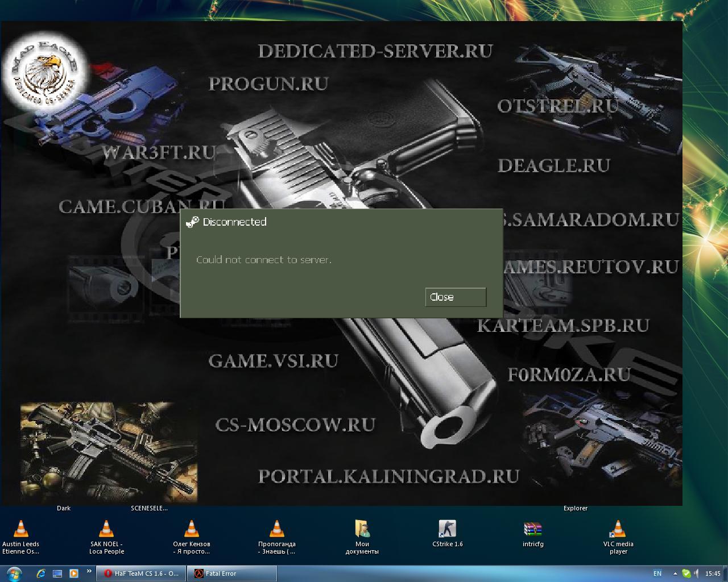
Task: Open the CStrike 1.6 desktop shortcut
Action: point(447,530)
